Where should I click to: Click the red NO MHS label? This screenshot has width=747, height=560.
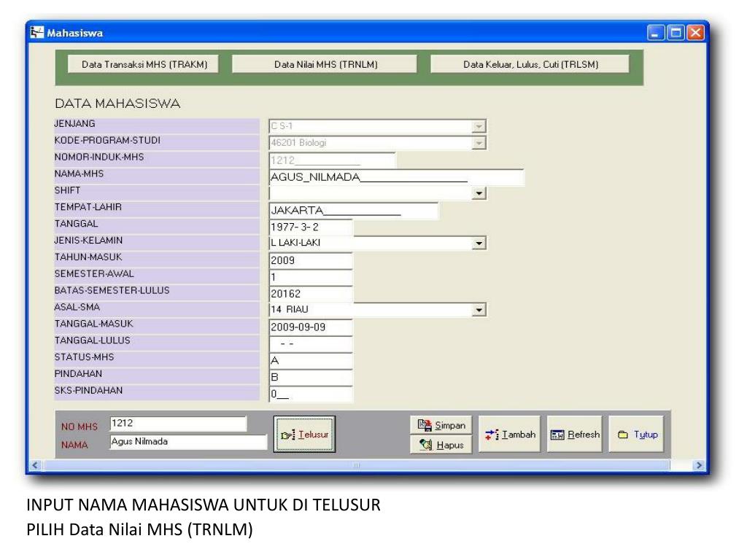point(80,427)
